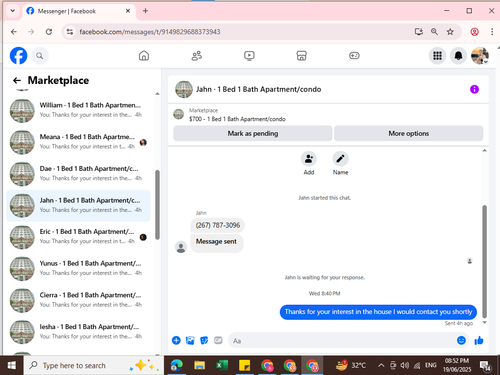Open the Video tab icon
Screen dimensions: 500x375
coord(249,56)
